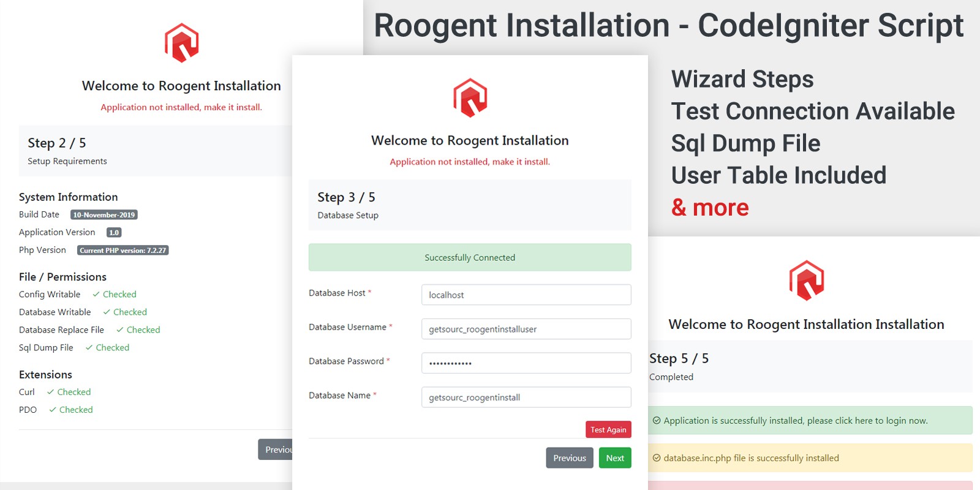Click the check icon beside Config Writable

tap(96, 295)
